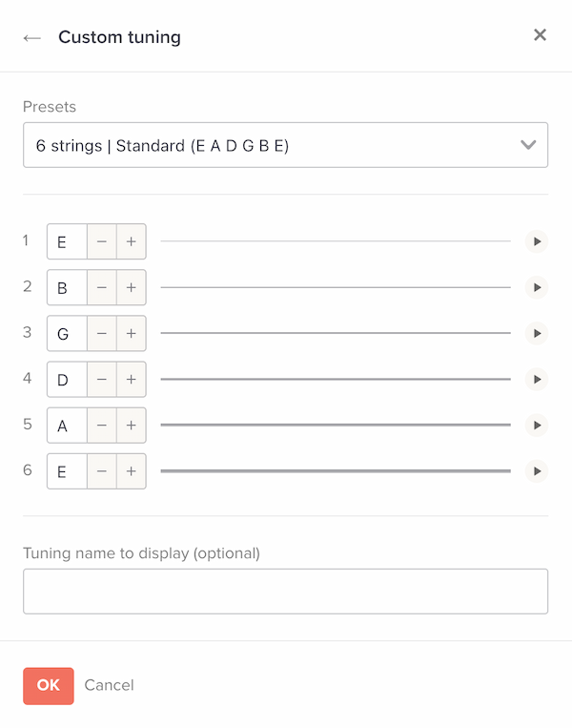Raise string 3 tuning with plus

pyautogui.click(x=131, y=333)
